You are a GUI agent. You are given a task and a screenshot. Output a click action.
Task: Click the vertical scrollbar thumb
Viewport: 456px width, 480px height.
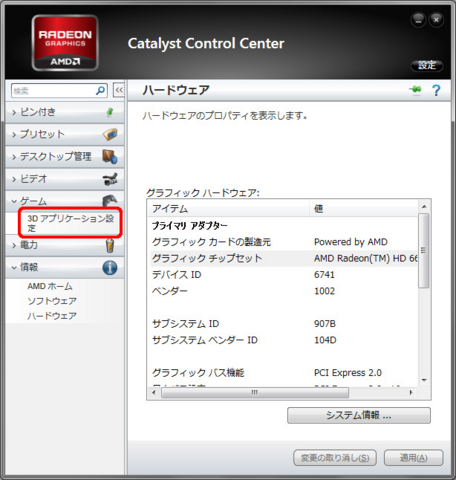(x=424, y=251)
